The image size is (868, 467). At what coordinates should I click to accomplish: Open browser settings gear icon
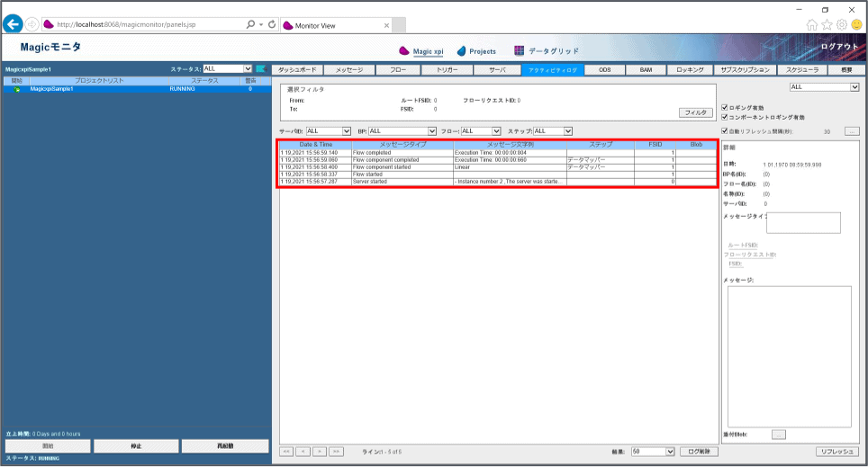coord(842,25)
